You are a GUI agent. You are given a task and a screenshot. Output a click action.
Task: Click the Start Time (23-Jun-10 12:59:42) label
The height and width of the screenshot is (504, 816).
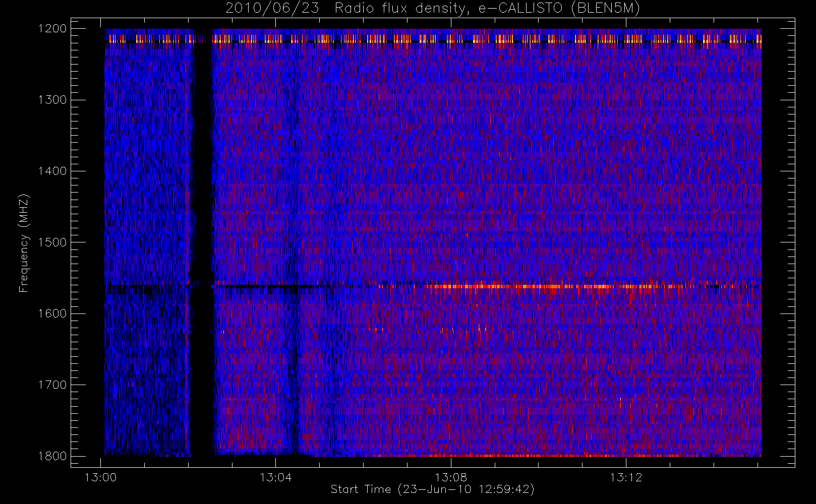pyautogui.click(x=433, y=489)
